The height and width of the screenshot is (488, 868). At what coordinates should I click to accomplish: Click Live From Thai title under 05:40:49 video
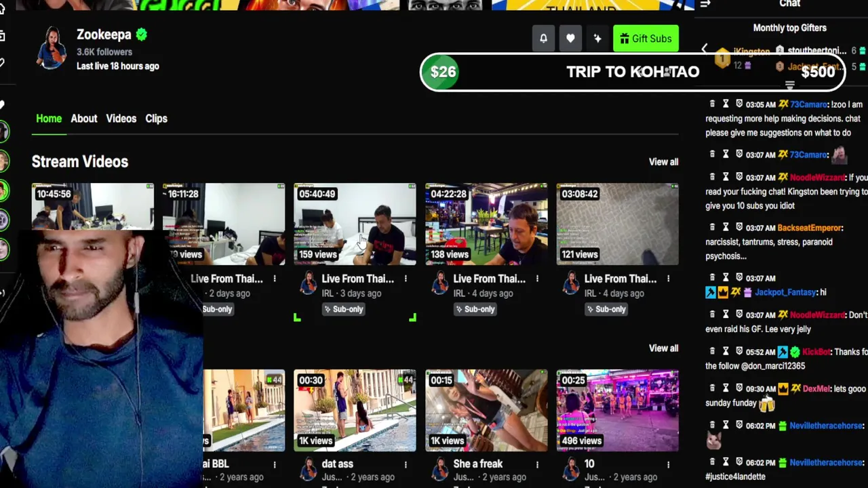[357, 279]
